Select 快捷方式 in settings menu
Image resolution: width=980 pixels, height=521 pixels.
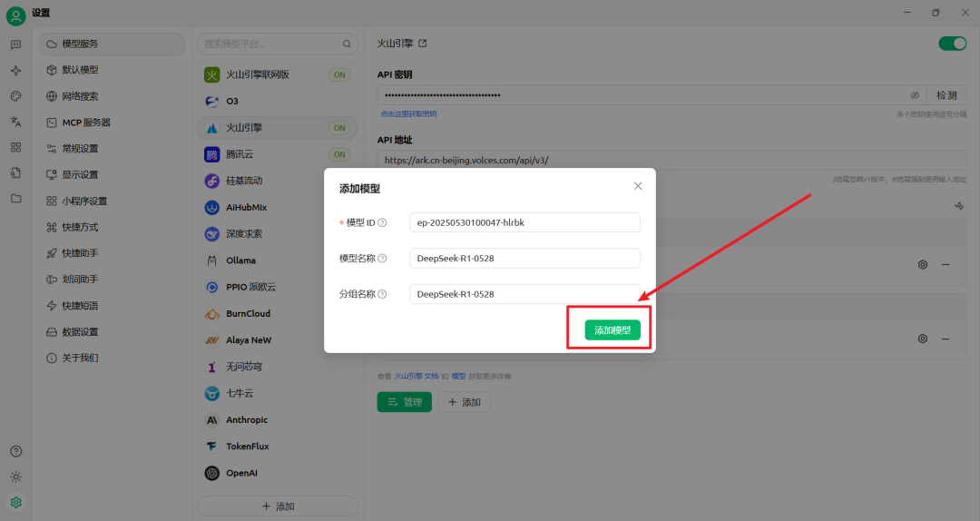point(112,227)
